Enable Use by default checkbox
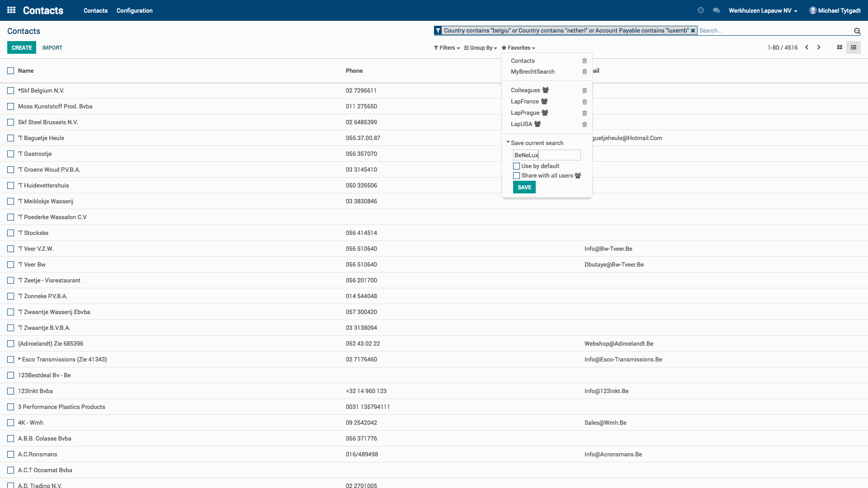 tap(516, 166)
